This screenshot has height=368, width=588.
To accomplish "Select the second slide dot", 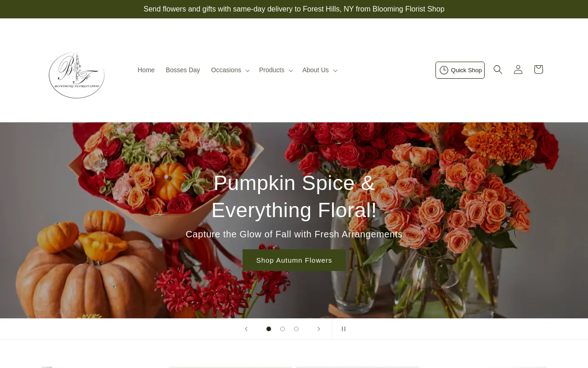I will (283, 329).
